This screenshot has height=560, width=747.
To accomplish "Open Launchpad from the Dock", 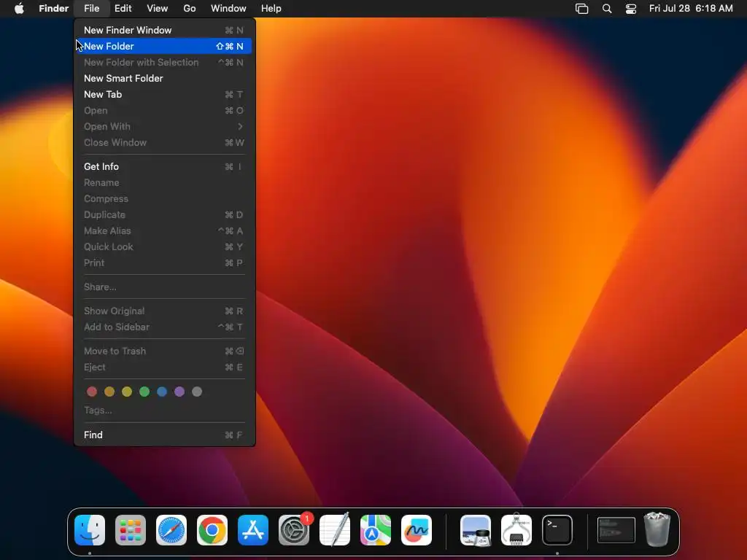I will pos(131,530).
